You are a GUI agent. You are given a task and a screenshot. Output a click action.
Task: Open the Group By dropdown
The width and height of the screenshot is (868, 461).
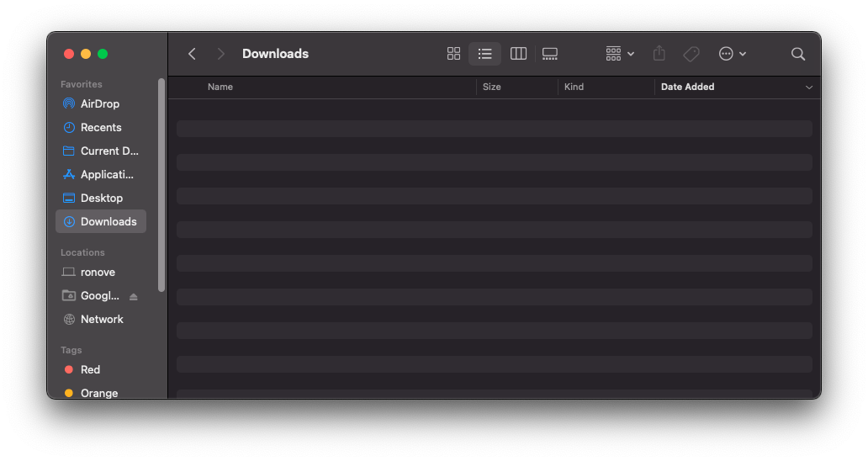point(620,54)
